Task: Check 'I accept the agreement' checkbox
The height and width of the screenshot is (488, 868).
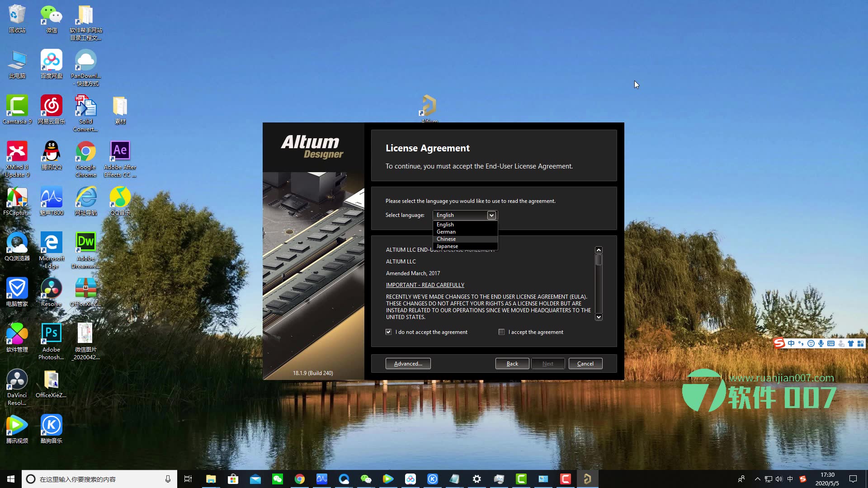Action: point(501,332)
